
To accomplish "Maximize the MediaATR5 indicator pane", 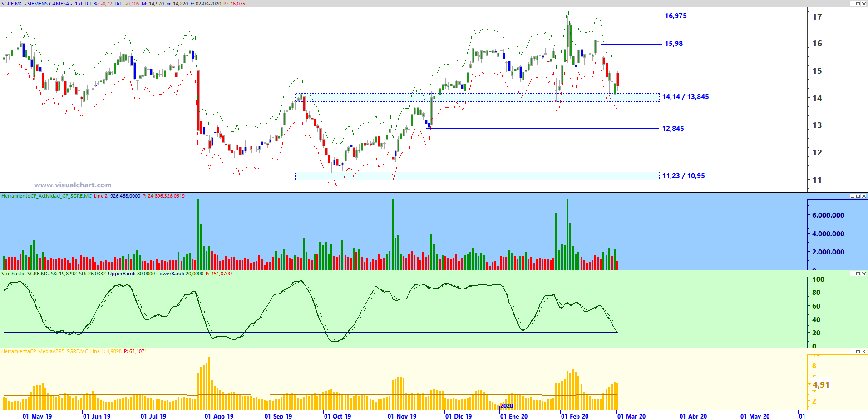I will pos(858,351).
